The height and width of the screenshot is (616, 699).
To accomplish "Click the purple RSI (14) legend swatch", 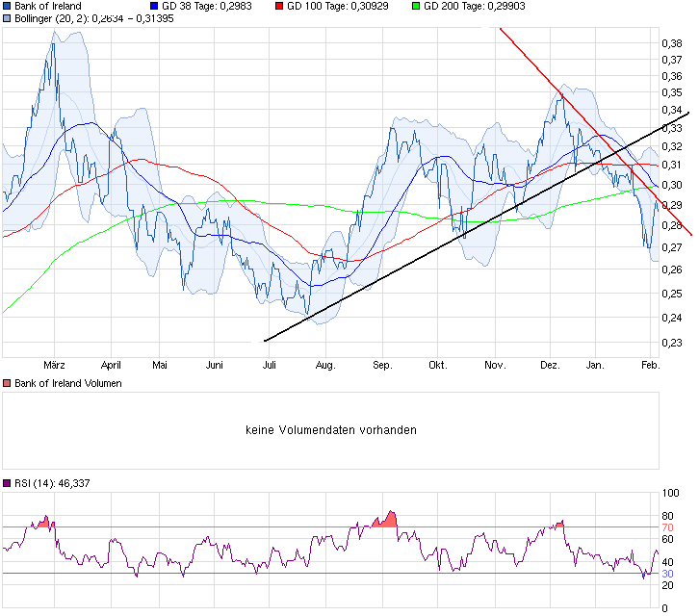I will [7, 483].
